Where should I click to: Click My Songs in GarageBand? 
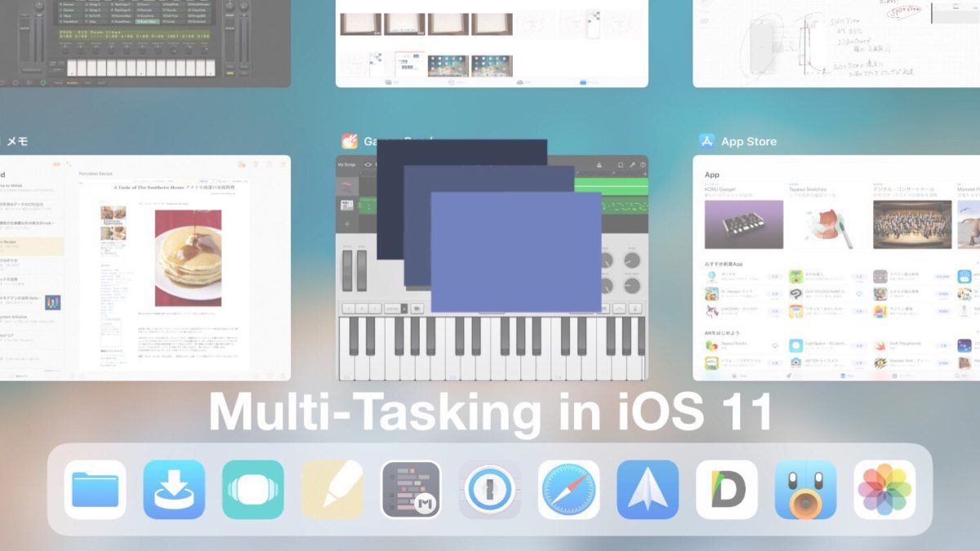(x=347, y=165)
